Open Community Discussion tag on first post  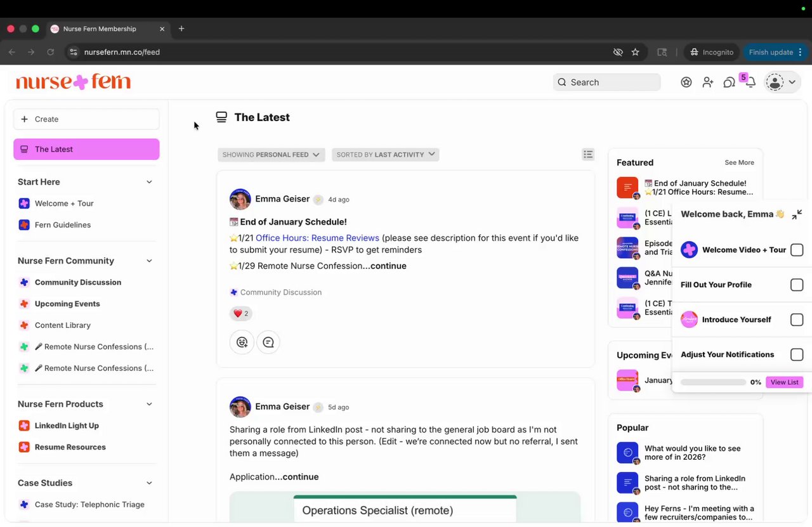click(276, 292)
